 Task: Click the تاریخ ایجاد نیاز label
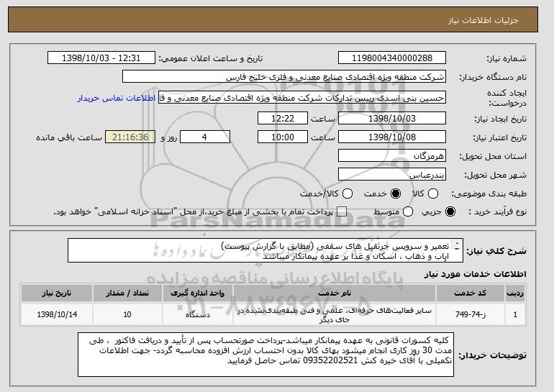(500, 119)
